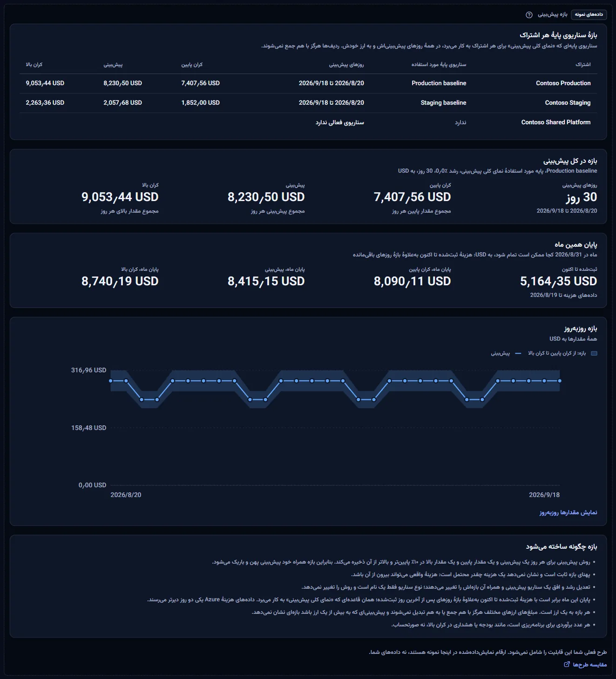Click the روزهای پیش‌بینی table column header
Screen dimensions: 616x679
346,65
